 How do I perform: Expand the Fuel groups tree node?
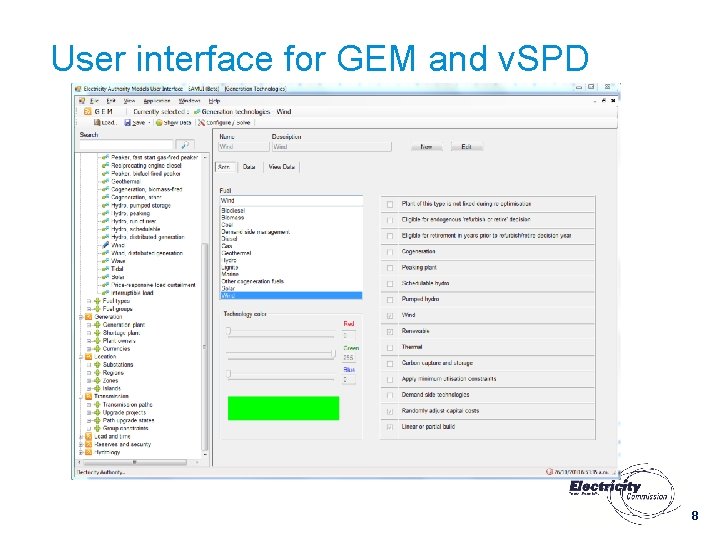point(89,309)
